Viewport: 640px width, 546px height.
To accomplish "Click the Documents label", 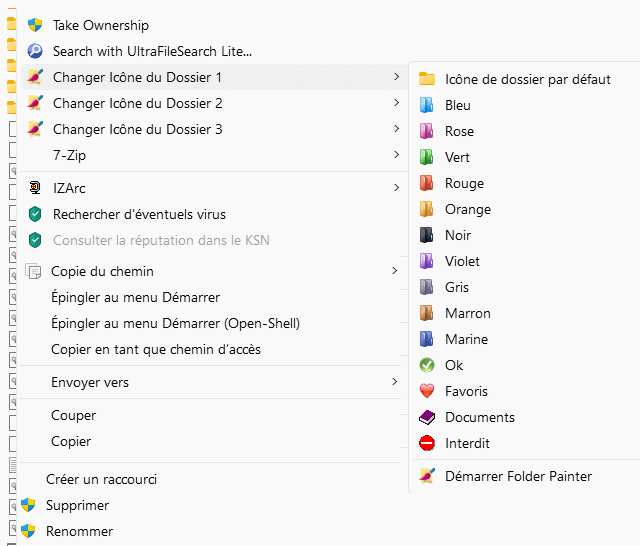I will coord(480,417).
